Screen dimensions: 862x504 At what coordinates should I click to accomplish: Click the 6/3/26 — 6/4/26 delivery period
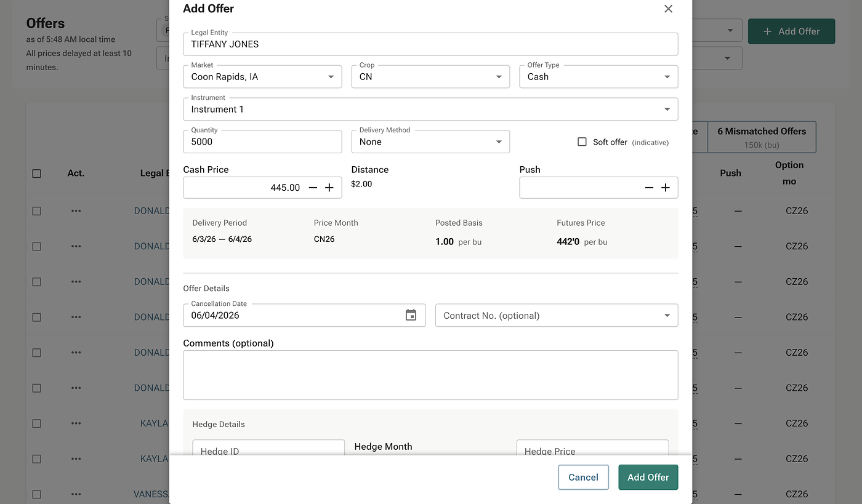coord(222,239)
